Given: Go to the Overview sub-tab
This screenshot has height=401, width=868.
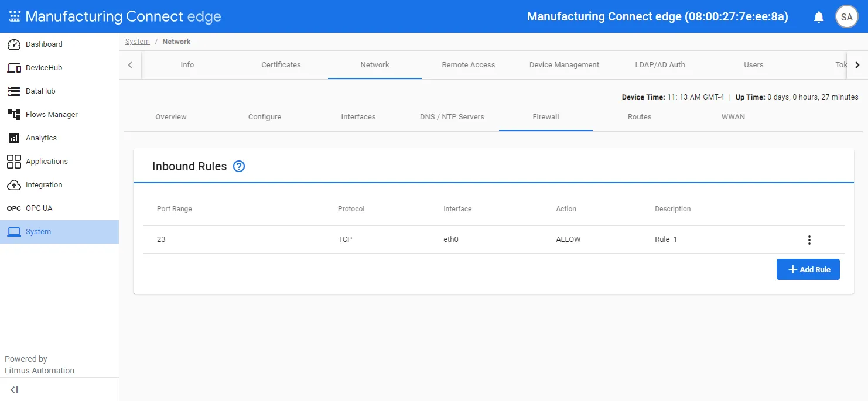Looking at the screenshot, I should (x=171, y=117).
